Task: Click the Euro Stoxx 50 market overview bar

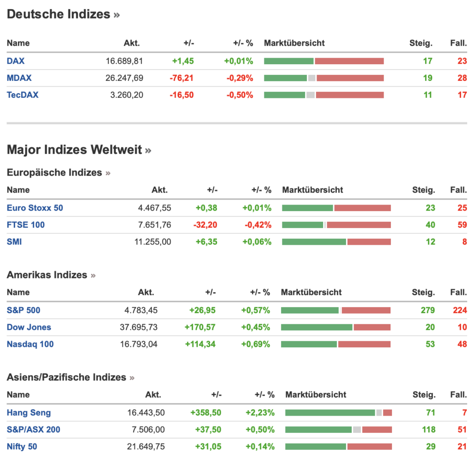Action: coord(336,208)
